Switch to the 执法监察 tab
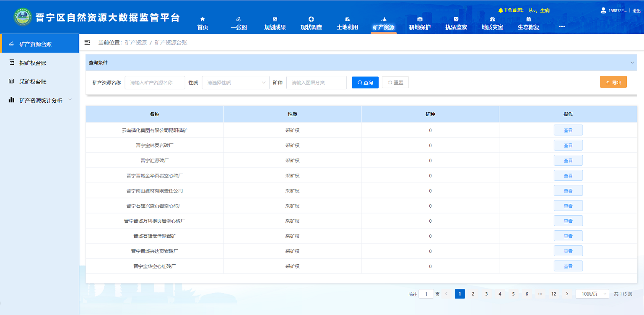This screenshot has width=644, height=315. (456, 27)
